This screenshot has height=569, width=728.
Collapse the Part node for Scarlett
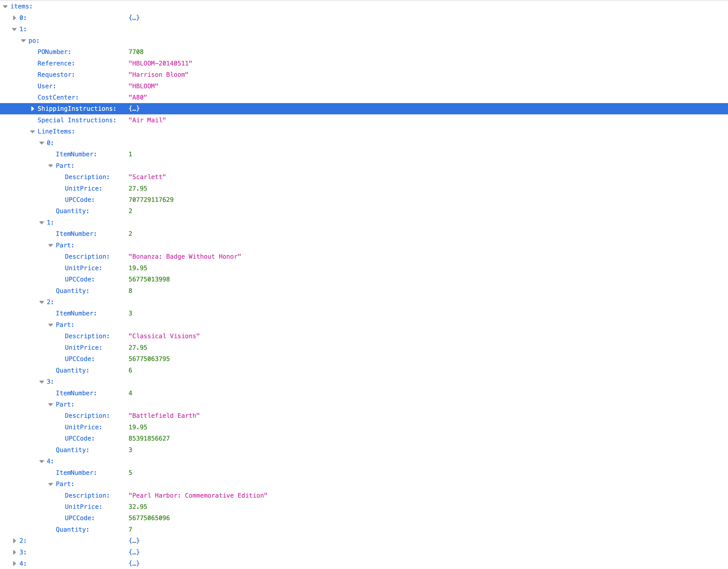click(51, 166)
